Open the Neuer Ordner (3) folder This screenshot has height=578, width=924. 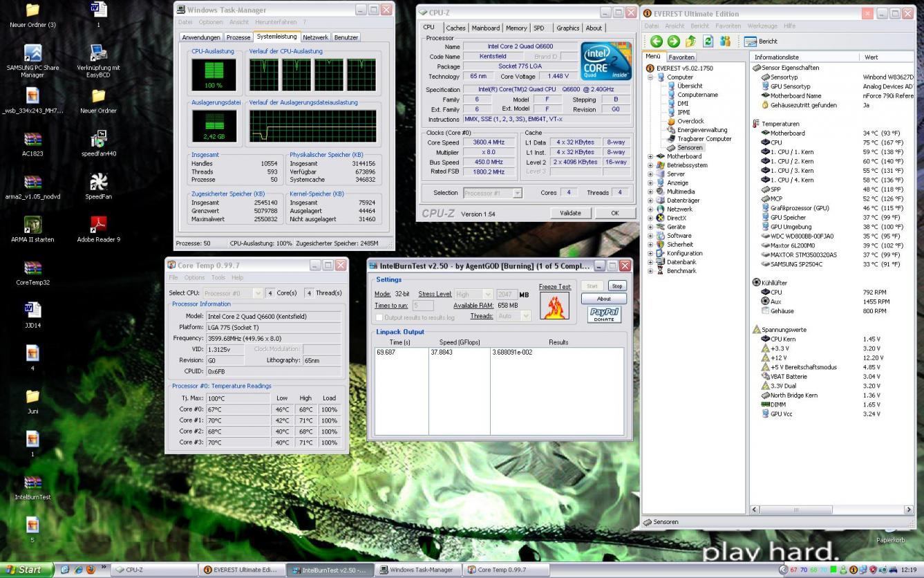coord(32,15)
